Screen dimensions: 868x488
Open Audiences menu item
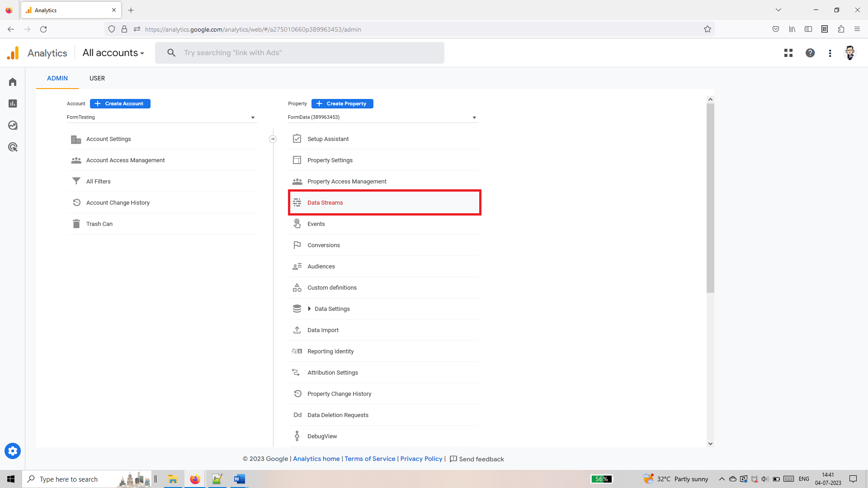pos(384,266)
